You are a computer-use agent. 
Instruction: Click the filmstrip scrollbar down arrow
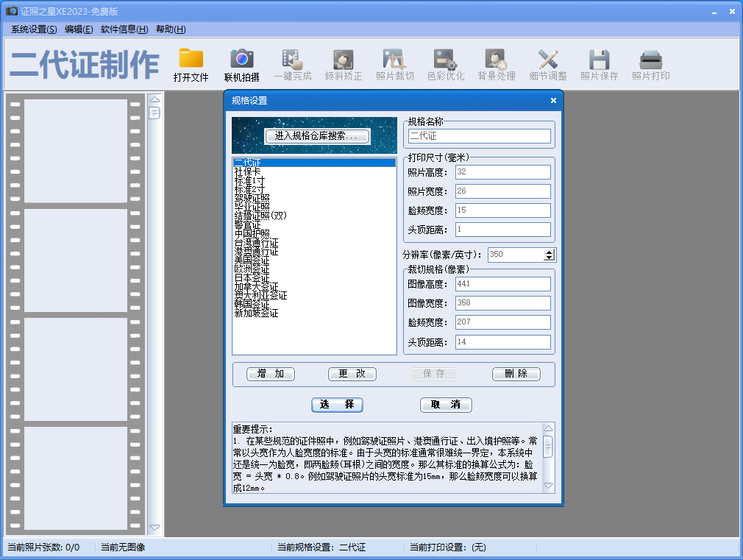tap(154, 528)
